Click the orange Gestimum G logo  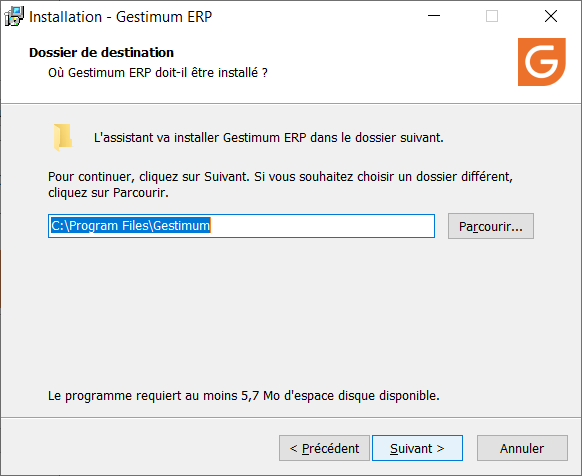[542, 62]
